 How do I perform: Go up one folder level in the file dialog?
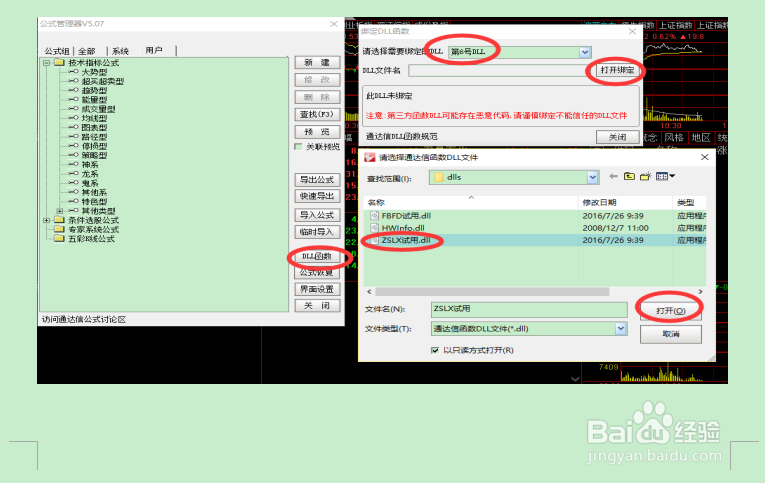pos(629,177)
